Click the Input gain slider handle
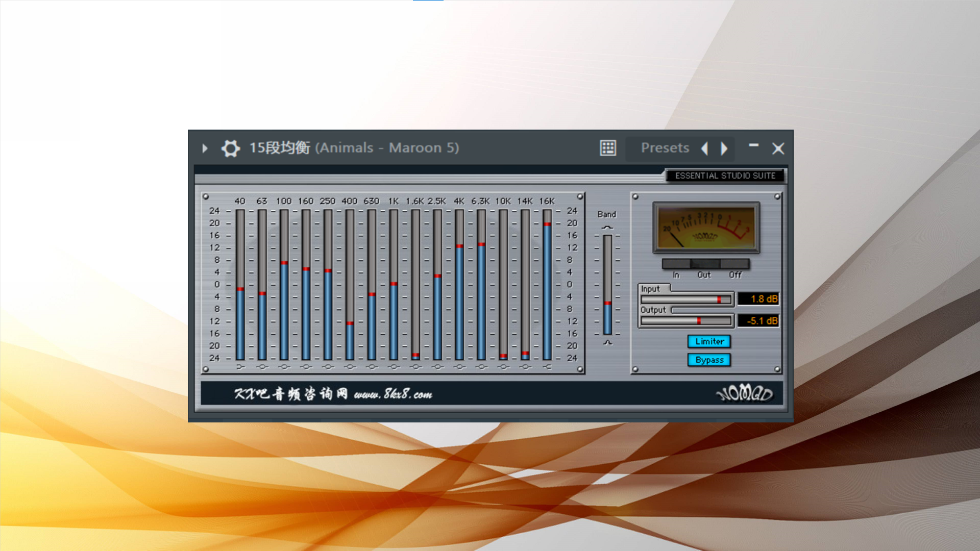 coord(719,299)
